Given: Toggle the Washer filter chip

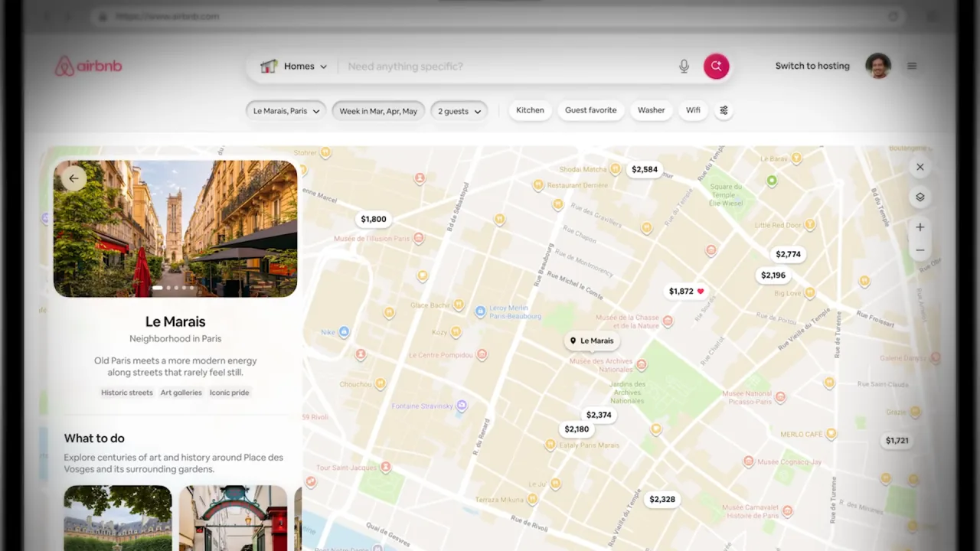Looking at the screenshot, I should 651,110.
